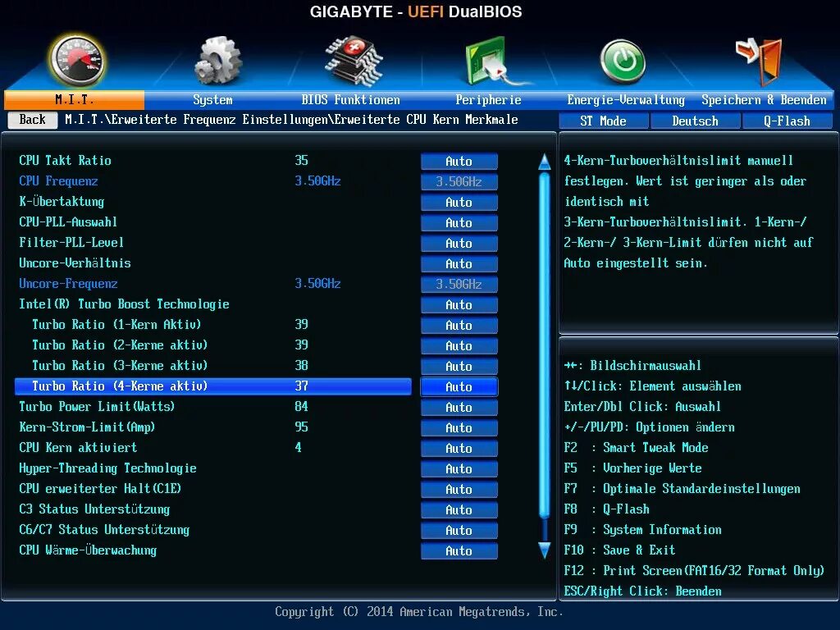The width and height of the screenshot is (840, 630).
Task: Click the Turbo Power Limit value 84
Action: pos(302,407)
